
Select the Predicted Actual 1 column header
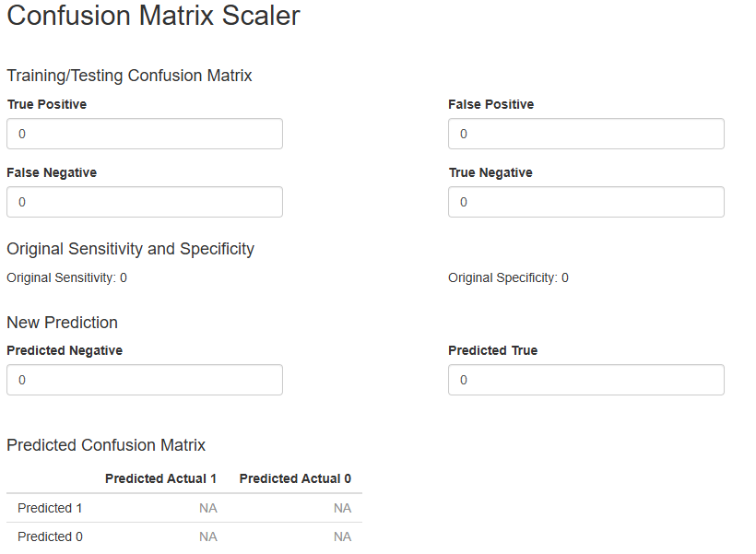160,478
